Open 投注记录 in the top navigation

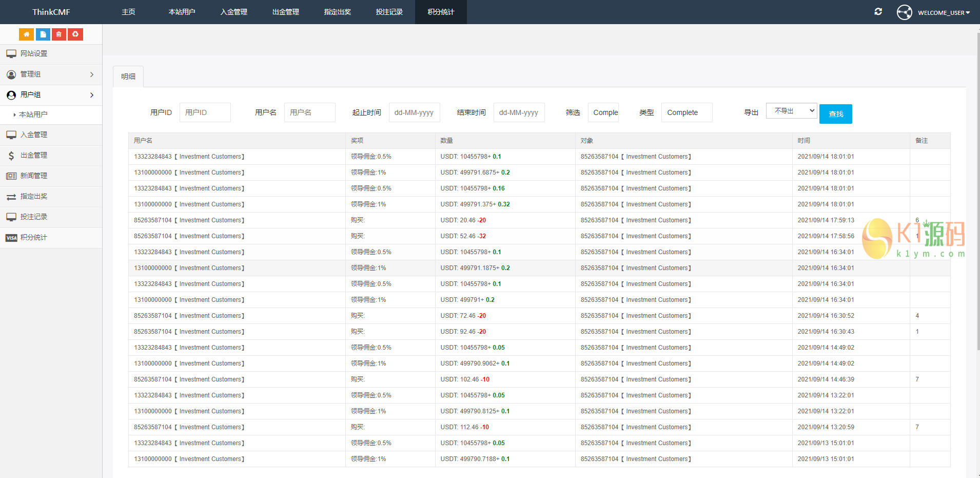[x=389, y=12]
